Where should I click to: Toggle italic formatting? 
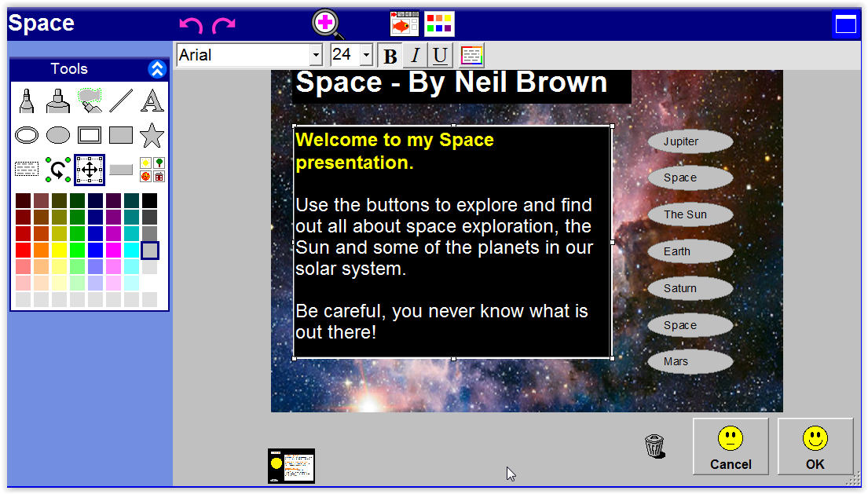coord(416,55)
